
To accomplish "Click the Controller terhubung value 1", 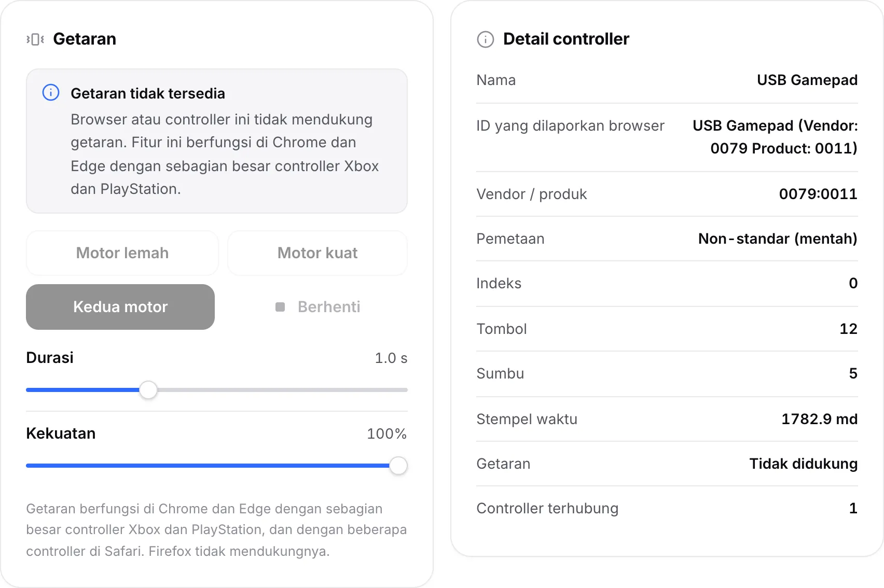I will tap(853, 508).
